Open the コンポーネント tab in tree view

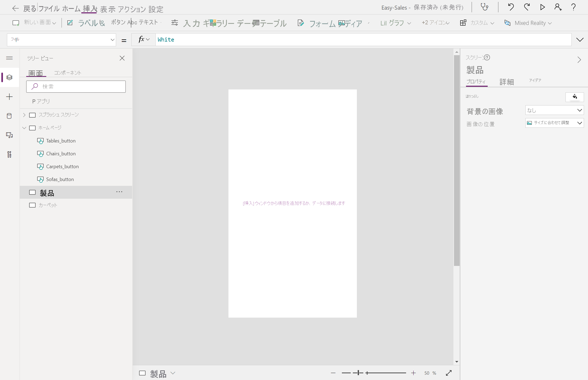pos(68,73)
